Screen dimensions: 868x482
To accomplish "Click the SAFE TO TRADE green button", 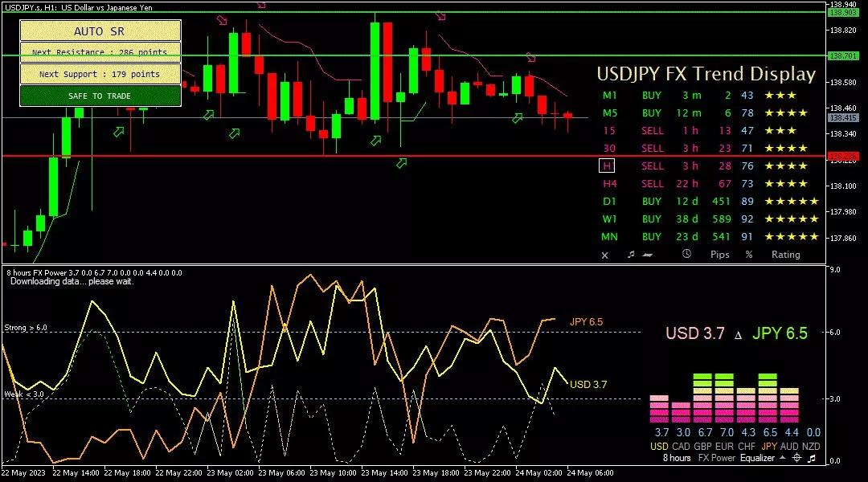I will [x=100, y=96].
